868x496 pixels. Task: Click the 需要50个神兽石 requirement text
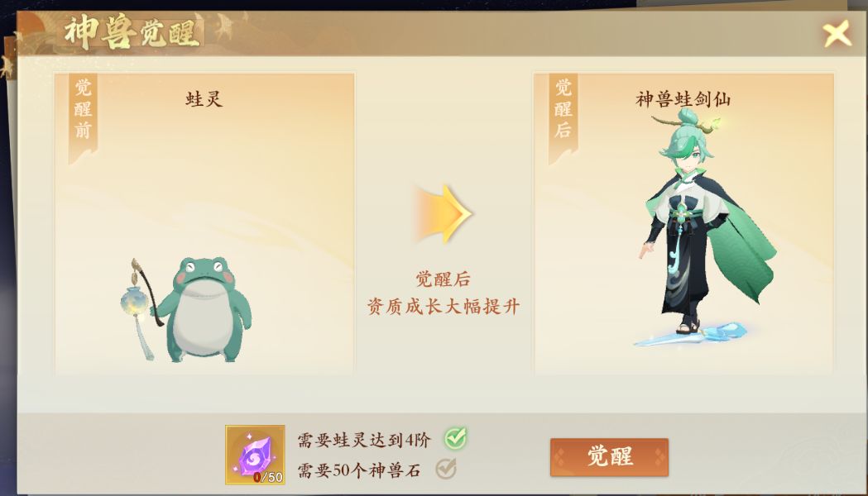coord(359,470)
